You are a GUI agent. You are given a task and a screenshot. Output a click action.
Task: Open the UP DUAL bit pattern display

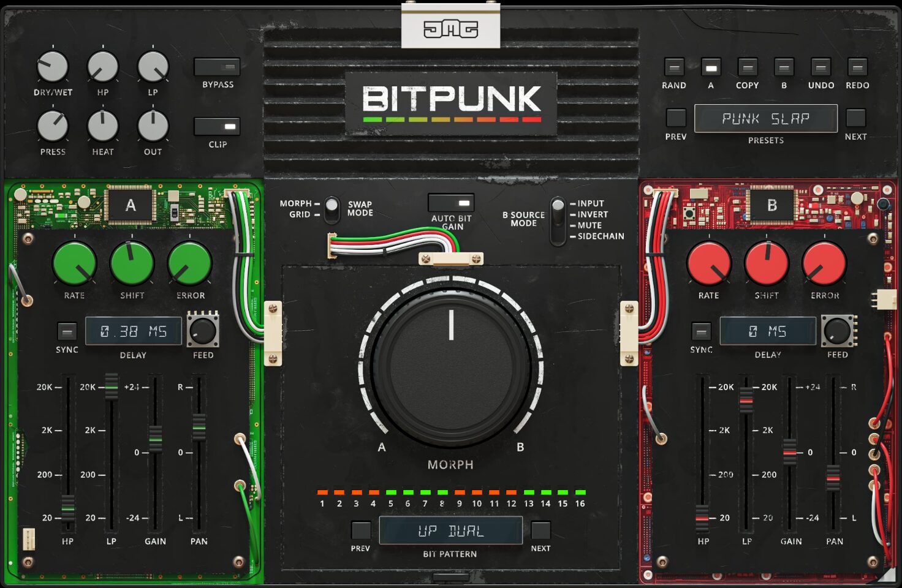tap(451, 530)
